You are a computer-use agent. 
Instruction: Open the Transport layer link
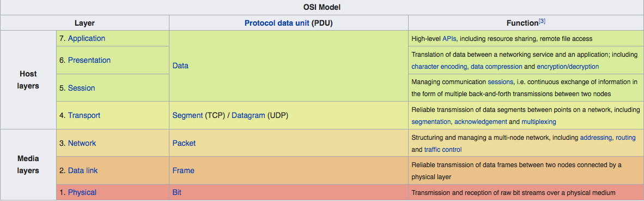[x=84, y=115]
